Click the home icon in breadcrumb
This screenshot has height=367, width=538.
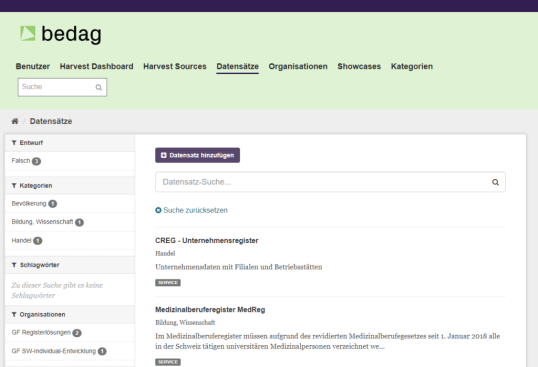pos(15,121)
